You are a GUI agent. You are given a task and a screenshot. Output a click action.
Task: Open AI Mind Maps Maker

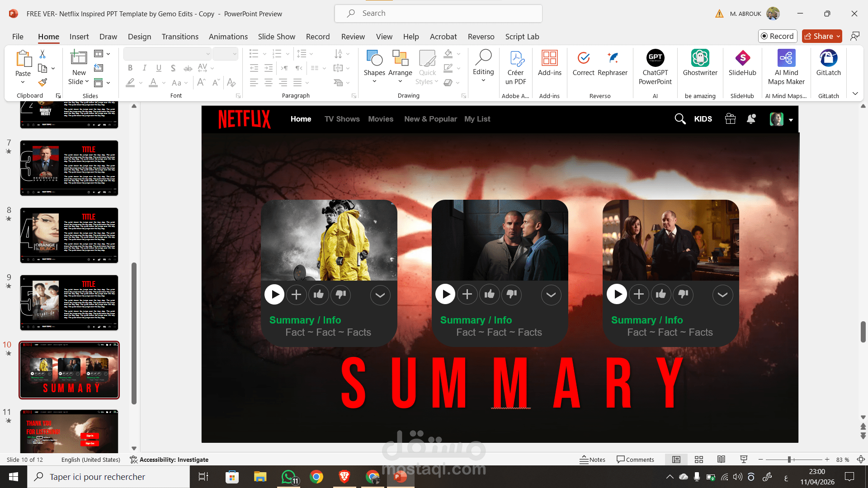pyautogui.click(x=786, y=67)
